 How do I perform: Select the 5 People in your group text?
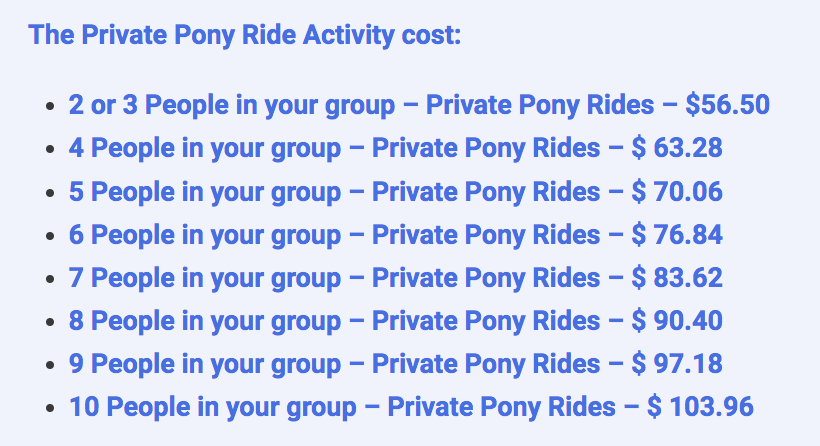tap(204, 192)
